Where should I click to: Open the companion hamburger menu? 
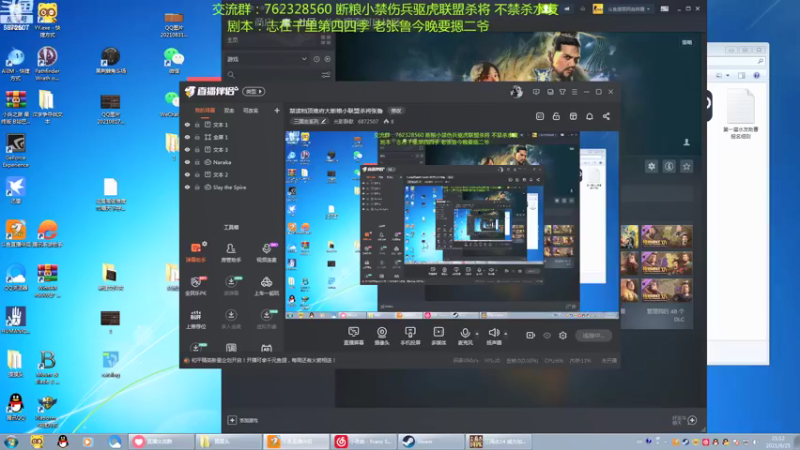click(574, 92)
